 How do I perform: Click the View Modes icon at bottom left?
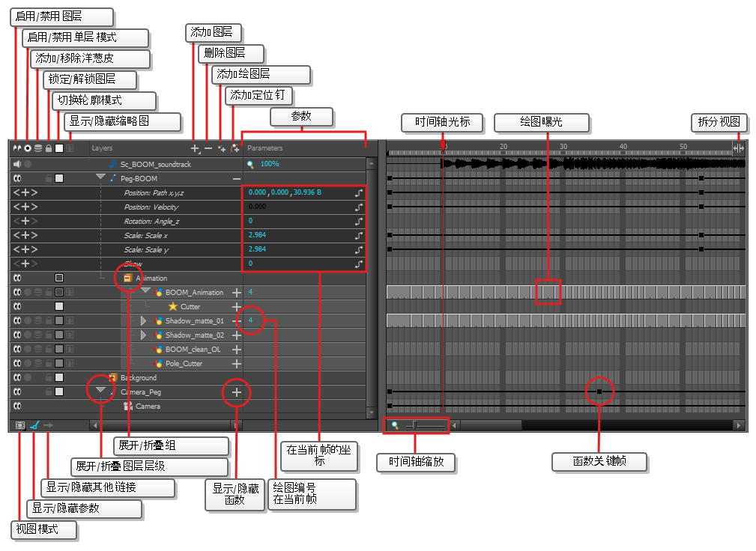pos(19,425)
